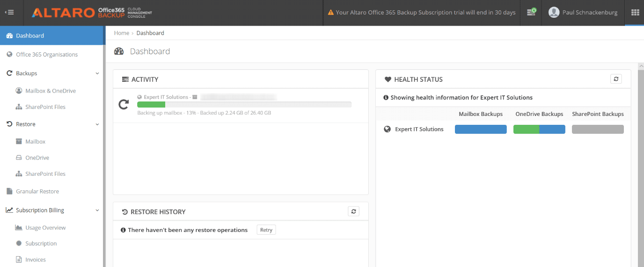Open Invoices page
The height and width of the screenshot is (267, 644).
click(36, 260)
